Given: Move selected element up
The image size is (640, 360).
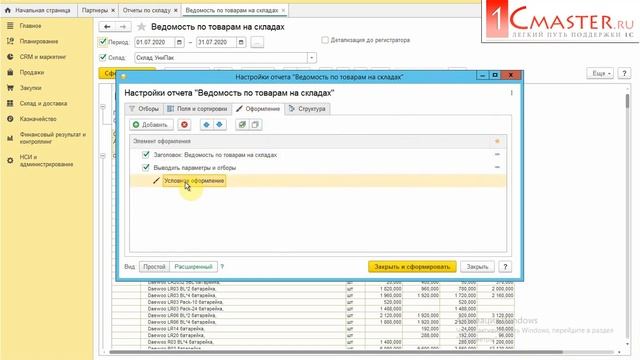Looking at the screenshot, I should 207,124.
